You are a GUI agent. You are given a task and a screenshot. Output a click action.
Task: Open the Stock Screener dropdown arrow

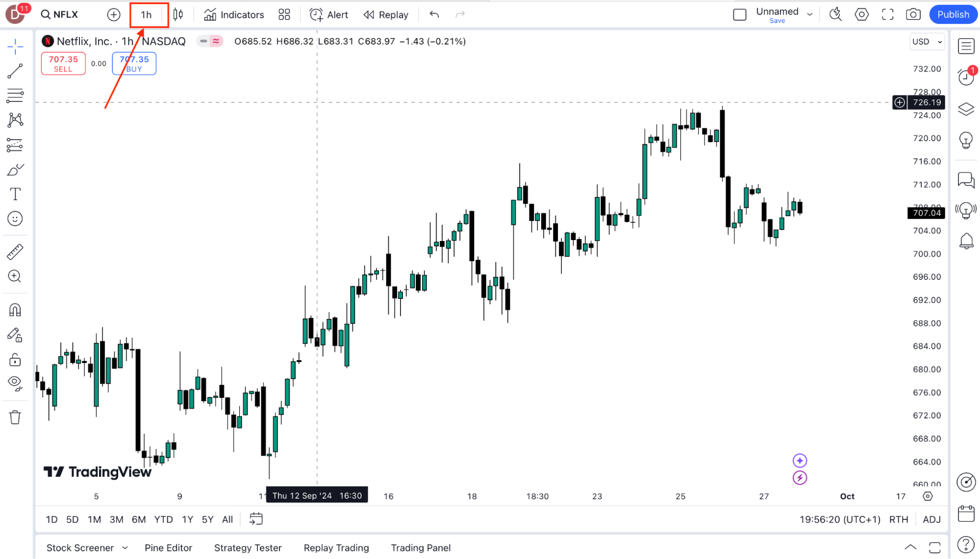coord(125,548)
